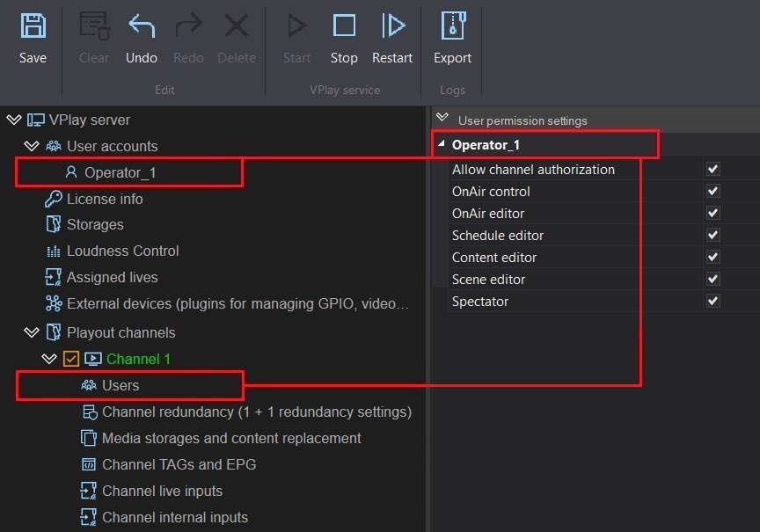Collapse the Operator_1 permissions group
This screenshot has width=760, height=532.
pos(442,144)
